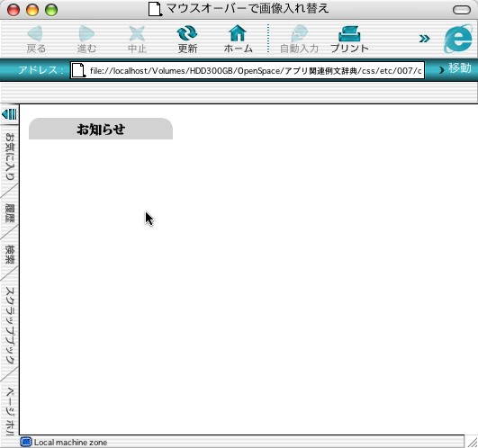Refresh the page with the 更新 icon
Screen dimensions: 478x448
(x=187, y=33)
